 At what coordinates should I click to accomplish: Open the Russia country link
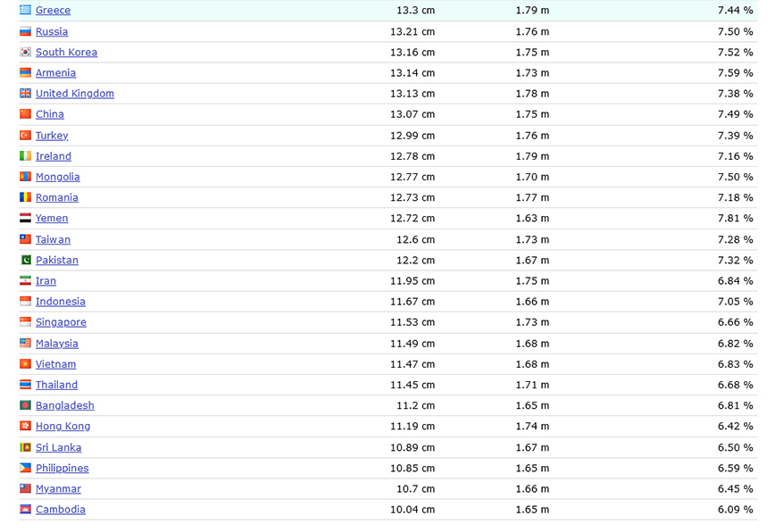click(x=52, y=31)
